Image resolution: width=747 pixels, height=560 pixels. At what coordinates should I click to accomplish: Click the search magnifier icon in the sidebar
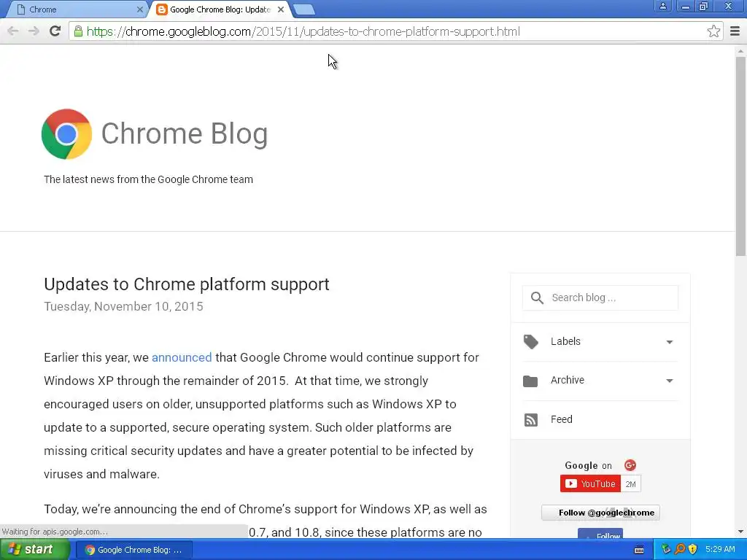537,297
